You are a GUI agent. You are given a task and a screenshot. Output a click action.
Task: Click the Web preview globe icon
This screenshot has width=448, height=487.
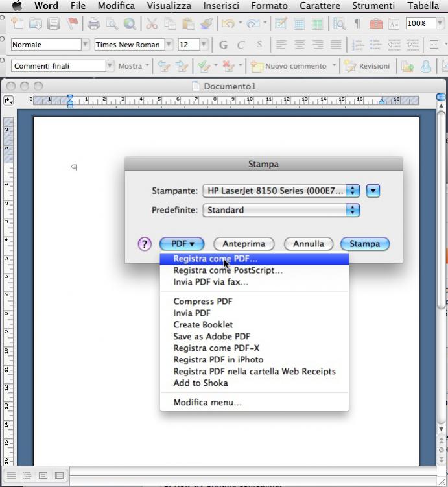click(130, 23)
